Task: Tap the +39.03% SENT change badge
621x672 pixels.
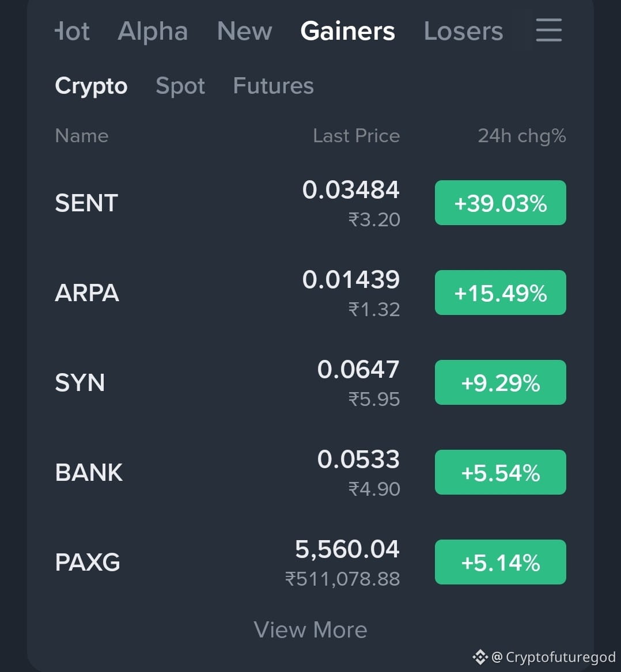Action: tap(501, 203)
